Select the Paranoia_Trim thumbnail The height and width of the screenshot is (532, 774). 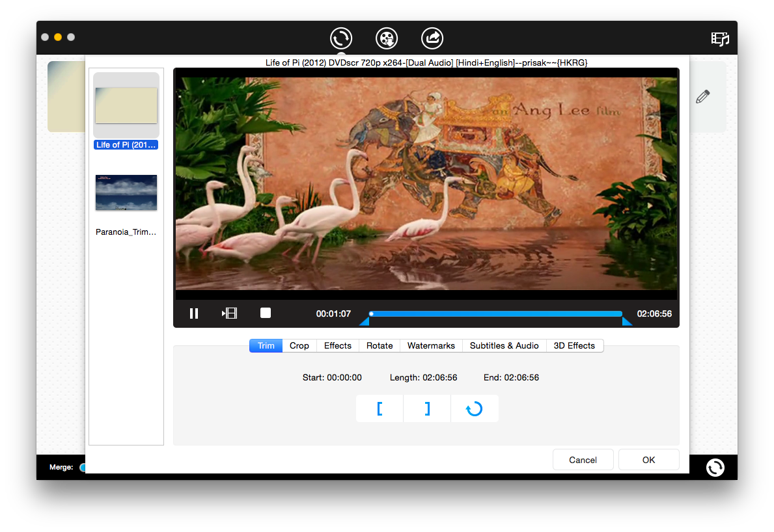[126, 193]
